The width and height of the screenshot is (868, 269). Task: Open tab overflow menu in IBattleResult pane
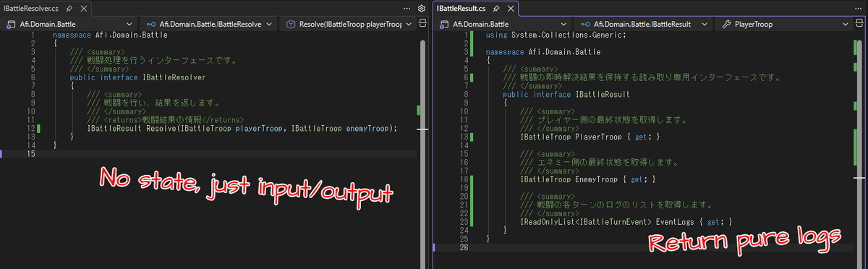[x=859, y=8]
